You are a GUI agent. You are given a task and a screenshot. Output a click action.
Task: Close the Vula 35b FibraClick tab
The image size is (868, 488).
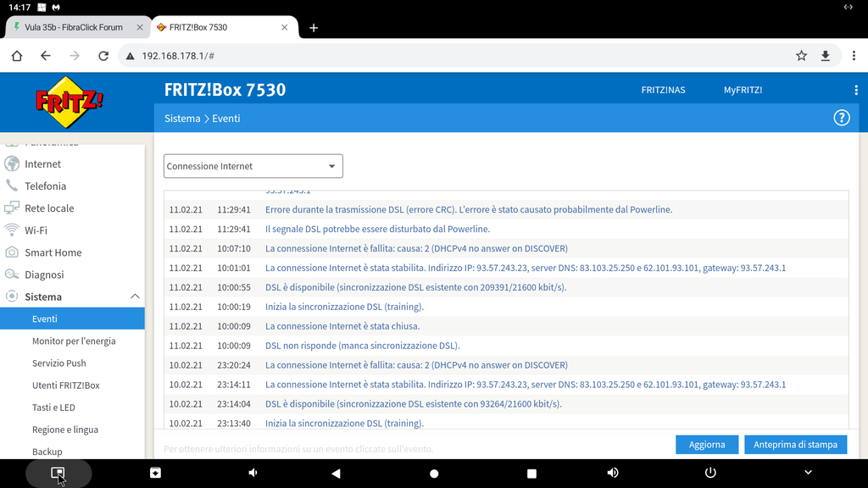(x=140, y=27)
